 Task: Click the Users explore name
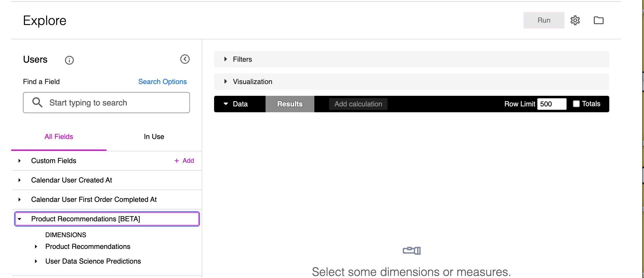(x=35, y=59)
